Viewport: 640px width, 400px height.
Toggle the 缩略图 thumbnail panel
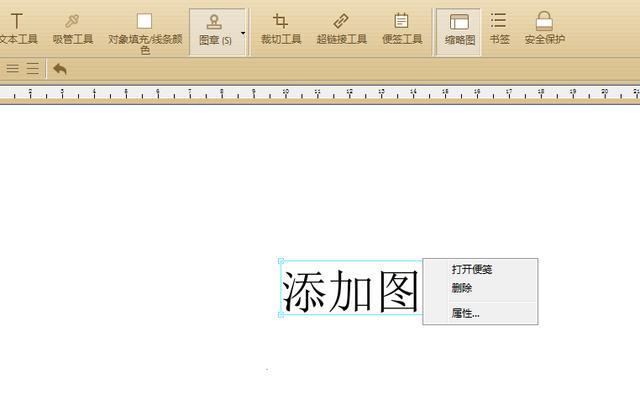tap(459, 31)
